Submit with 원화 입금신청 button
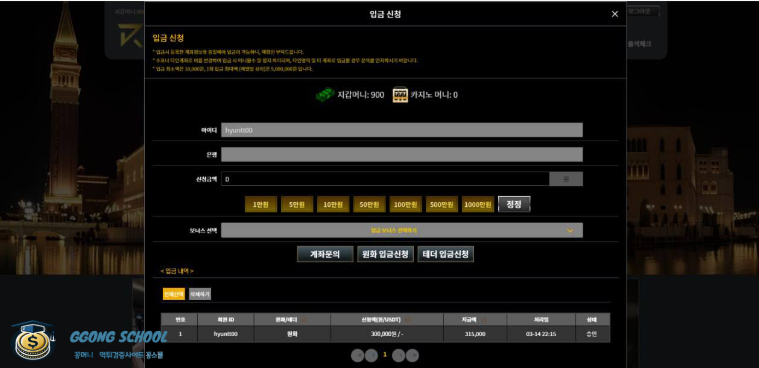The height and width of the screenshot is (368, 759). point(385,254)
